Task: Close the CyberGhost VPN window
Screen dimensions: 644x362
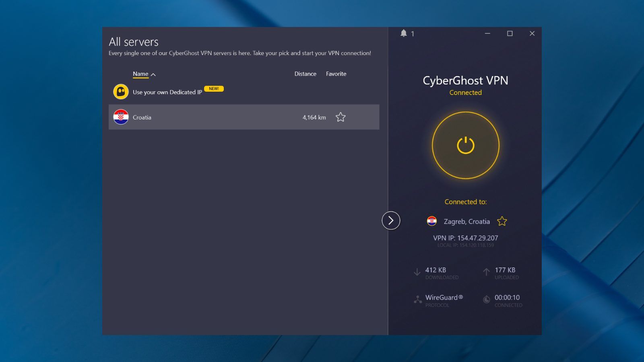Action: (532, 33)
